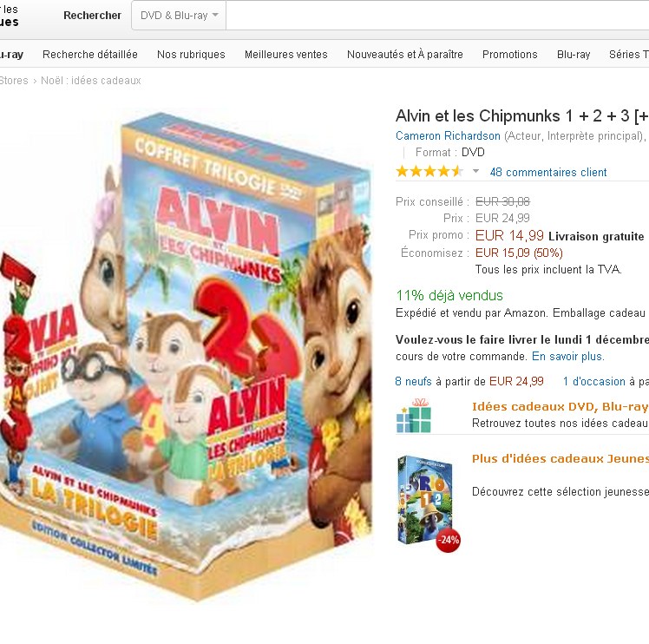The height and width of the screenshot is (644, 649).
Task: Open Nouveautés et À paraître
Action: [x=405, y=55]
